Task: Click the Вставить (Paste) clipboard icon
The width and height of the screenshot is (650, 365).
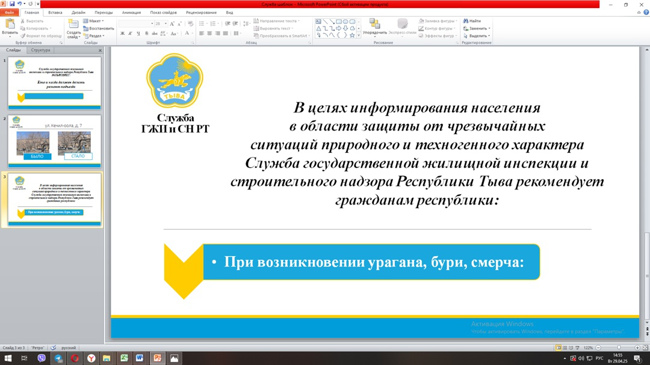Action: point(10,24)
